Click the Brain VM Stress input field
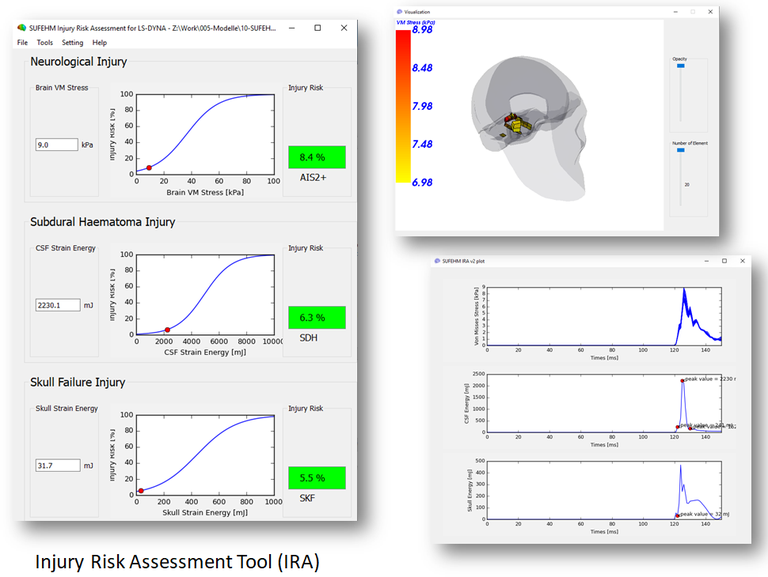The image size is (768, 577). click(57, 145)
